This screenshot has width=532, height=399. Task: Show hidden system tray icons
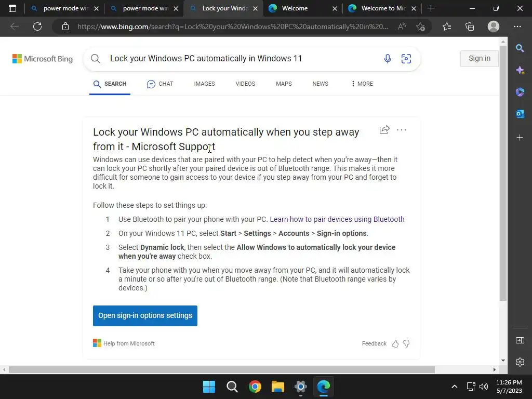click(454, 387)
